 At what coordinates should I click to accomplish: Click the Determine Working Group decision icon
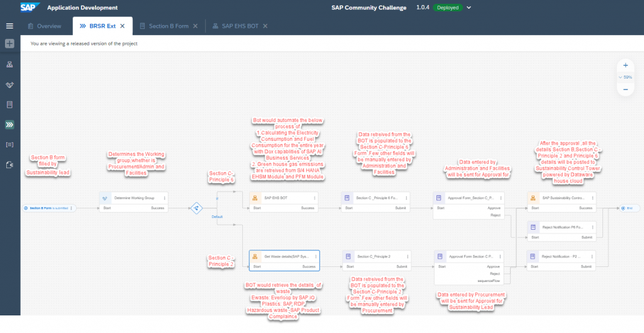coord(105,198)
